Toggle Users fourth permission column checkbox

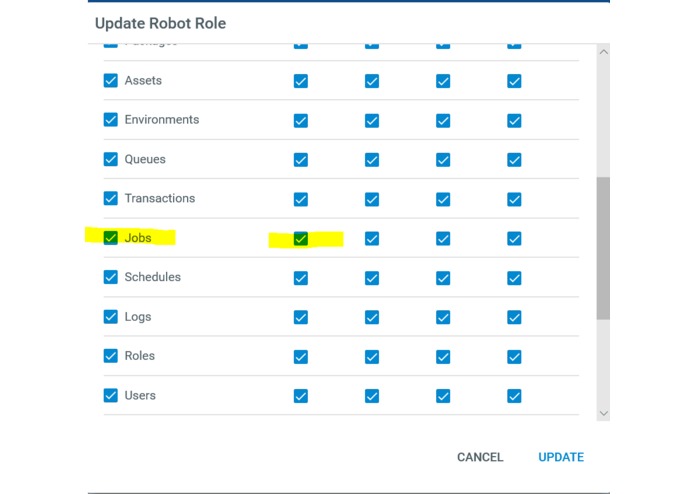coord(514,396)
